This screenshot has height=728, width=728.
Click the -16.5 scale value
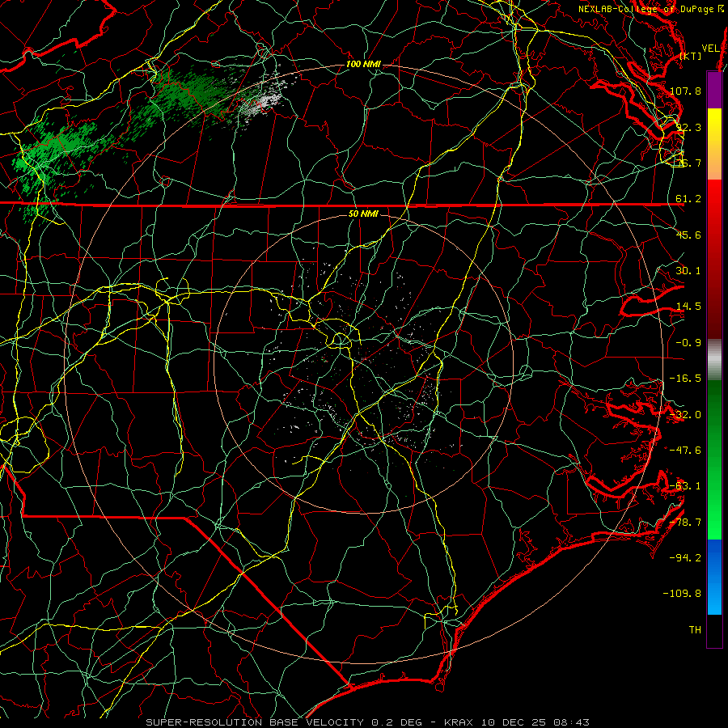[x=685, y=379]
